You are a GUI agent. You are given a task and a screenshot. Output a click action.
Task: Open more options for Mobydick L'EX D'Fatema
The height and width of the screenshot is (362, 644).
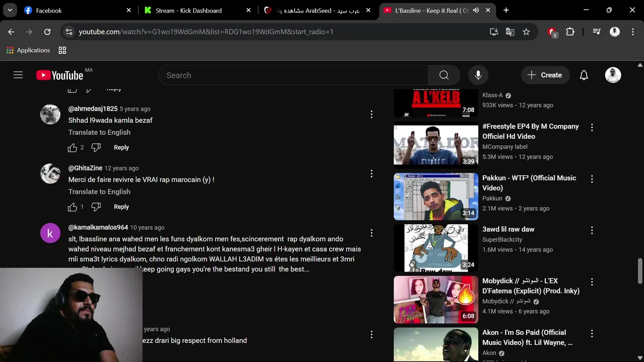[592, 282]
